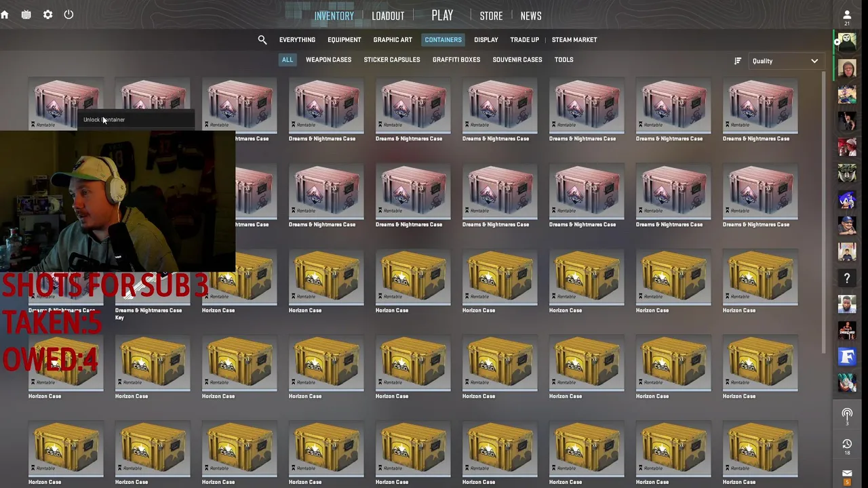Image resolution: width=868 pixels, height=488 pixels.
Task: Show the GRAPHIC ART inventory category
Action: (393, 40)
